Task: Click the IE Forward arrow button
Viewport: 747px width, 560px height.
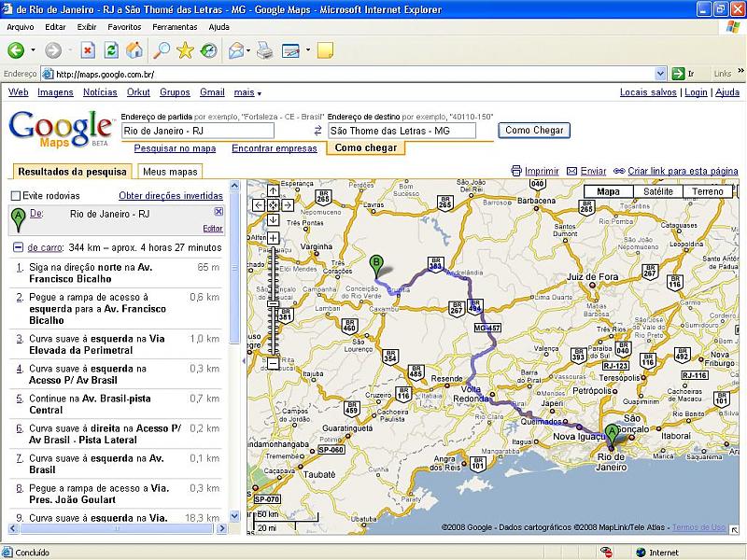Action: click(53, 50)
